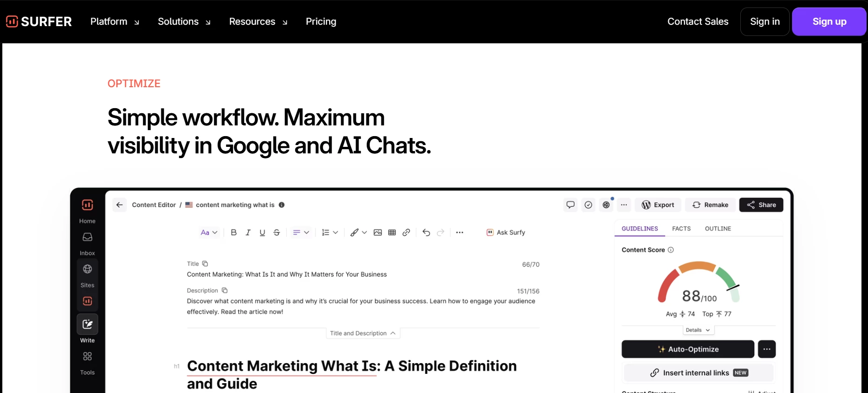Click the OPTIMIZE section label
This screenshot has width=868, height=393.
pos(134,83)
